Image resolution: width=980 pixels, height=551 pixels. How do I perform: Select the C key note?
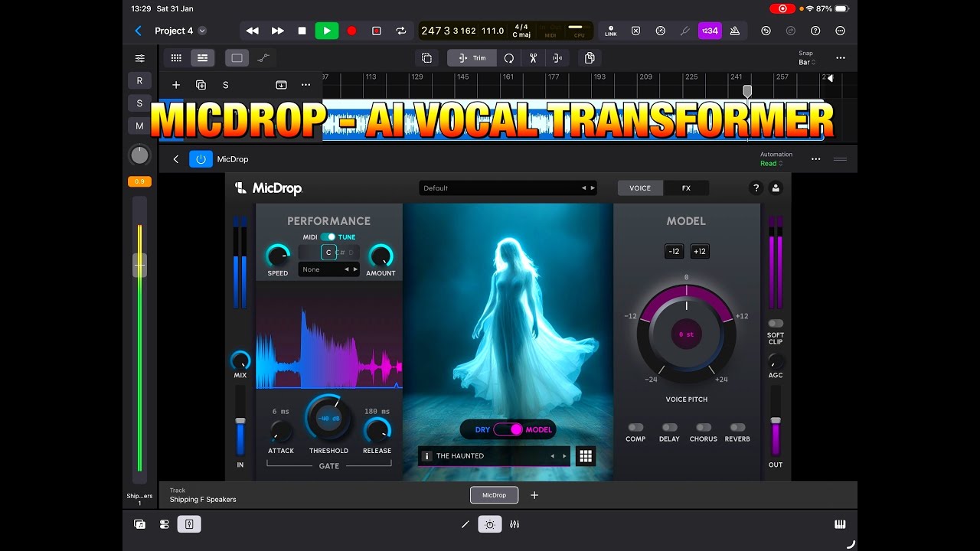click(x=328, y=253)
